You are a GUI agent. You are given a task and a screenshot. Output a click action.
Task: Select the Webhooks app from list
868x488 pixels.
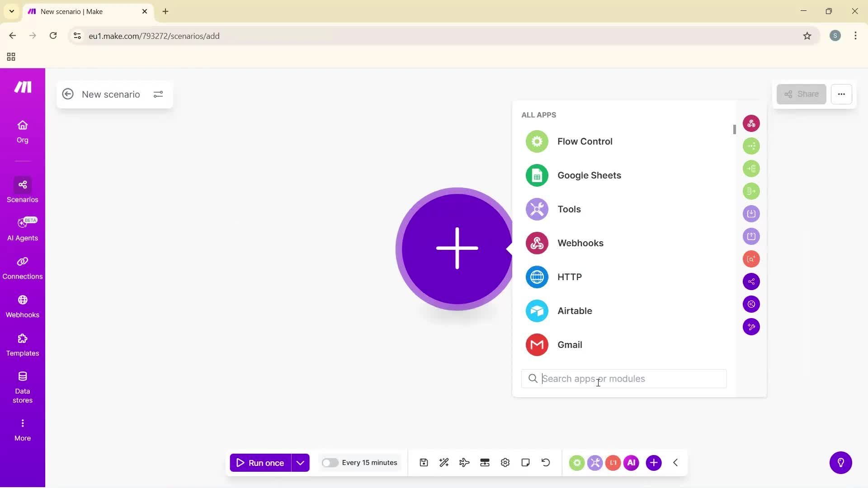click(580, 243)
